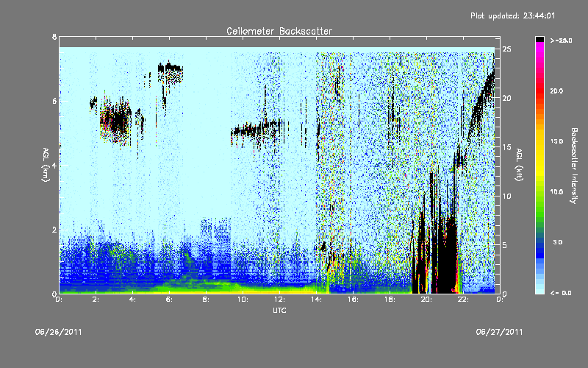This screenshot has width=588, height=368.
Task: Click the black cloud layer near 7 km at 6 UTC
Action: [x=170, y=68]
